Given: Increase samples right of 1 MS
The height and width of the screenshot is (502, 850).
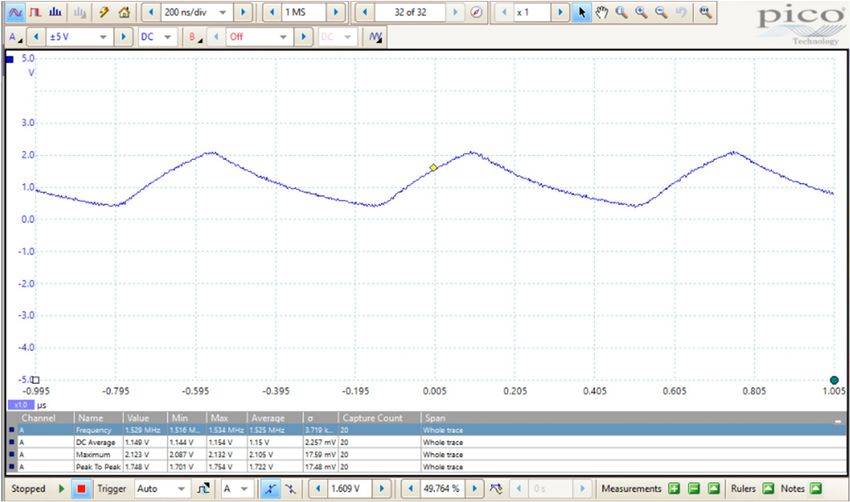Looking at the screenshot, I should coord(336,12).
